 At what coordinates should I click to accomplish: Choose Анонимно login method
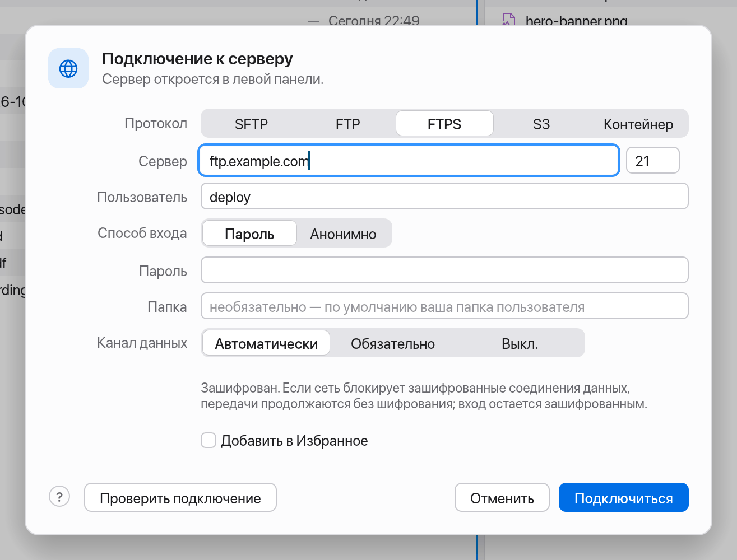click(343, 234)
